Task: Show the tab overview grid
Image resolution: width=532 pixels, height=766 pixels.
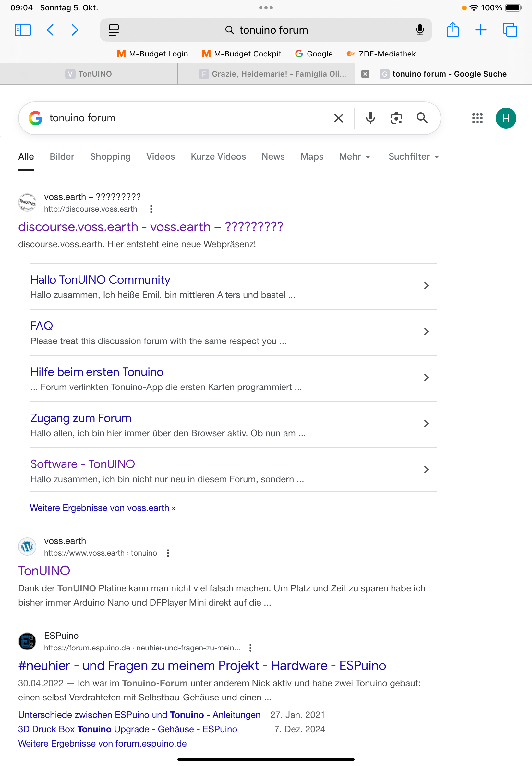Action: click(x=510, y=30)
